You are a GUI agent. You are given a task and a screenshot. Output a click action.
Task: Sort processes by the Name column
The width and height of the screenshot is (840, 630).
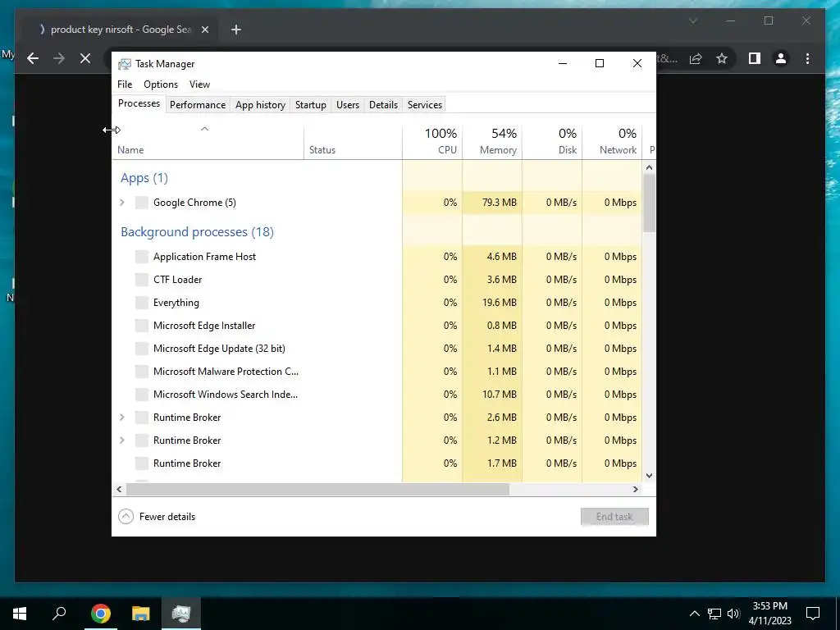coord(208,141)
